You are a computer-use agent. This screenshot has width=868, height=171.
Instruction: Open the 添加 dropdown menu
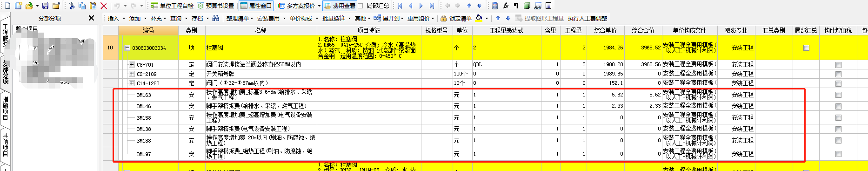coord(138,18)
